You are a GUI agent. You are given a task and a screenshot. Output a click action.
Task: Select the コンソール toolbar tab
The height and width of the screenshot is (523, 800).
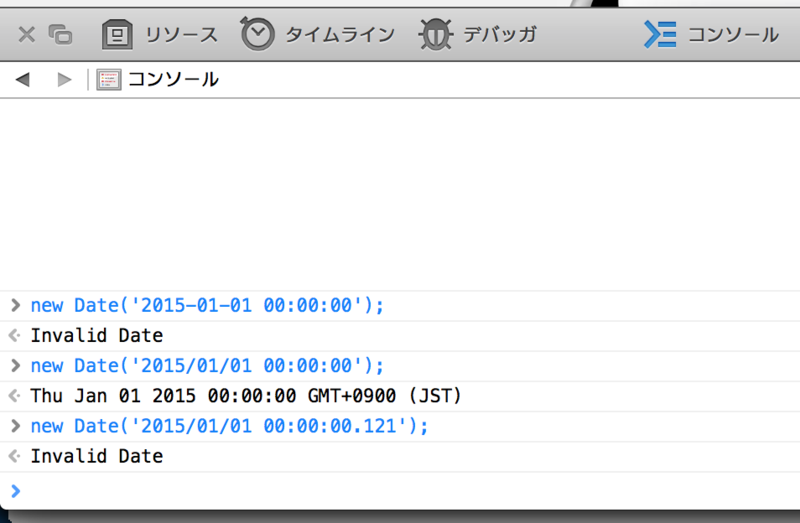(733, 35)
